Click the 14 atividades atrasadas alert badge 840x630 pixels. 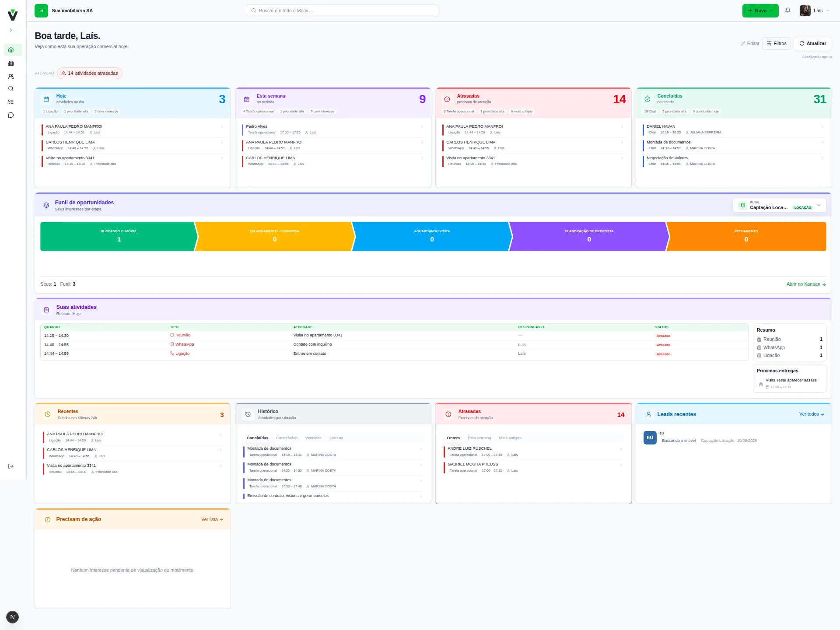tap(90, 73)
